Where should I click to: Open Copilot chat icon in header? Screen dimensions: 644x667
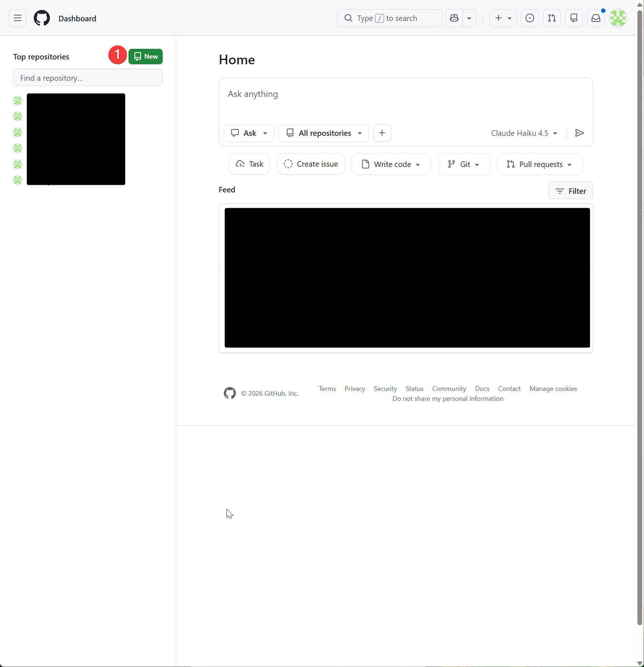click(454, 18)
